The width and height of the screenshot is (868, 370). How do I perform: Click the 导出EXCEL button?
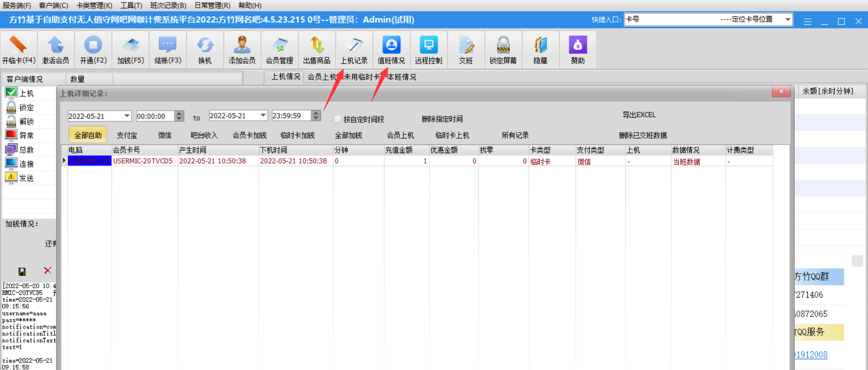pyautogui.click(x=639, y=115)
